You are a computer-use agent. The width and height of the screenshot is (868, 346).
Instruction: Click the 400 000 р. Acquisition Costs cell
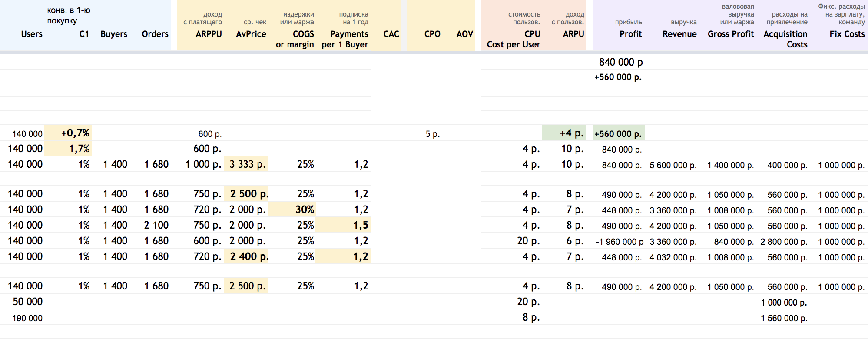point(787,165)
